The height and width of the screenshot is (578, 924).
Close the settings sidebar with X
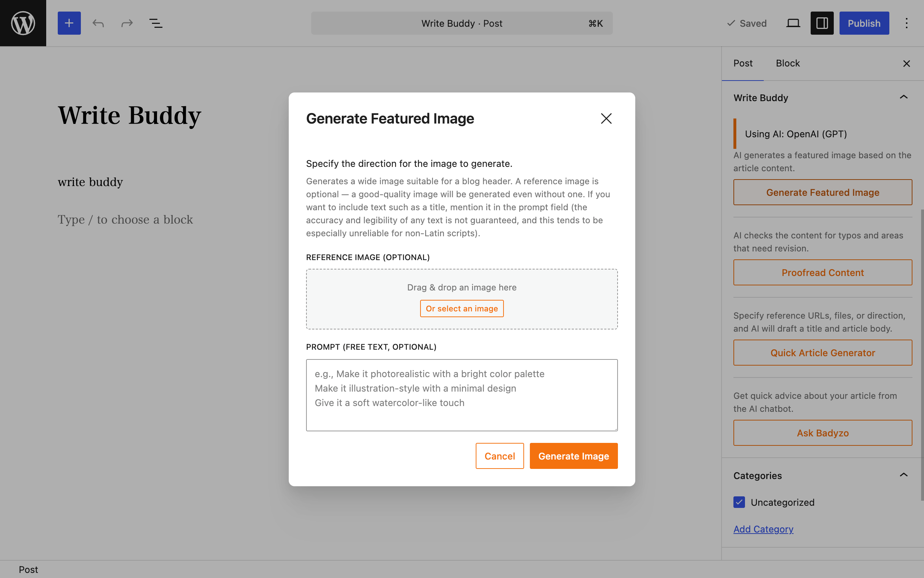pos(906,64)
